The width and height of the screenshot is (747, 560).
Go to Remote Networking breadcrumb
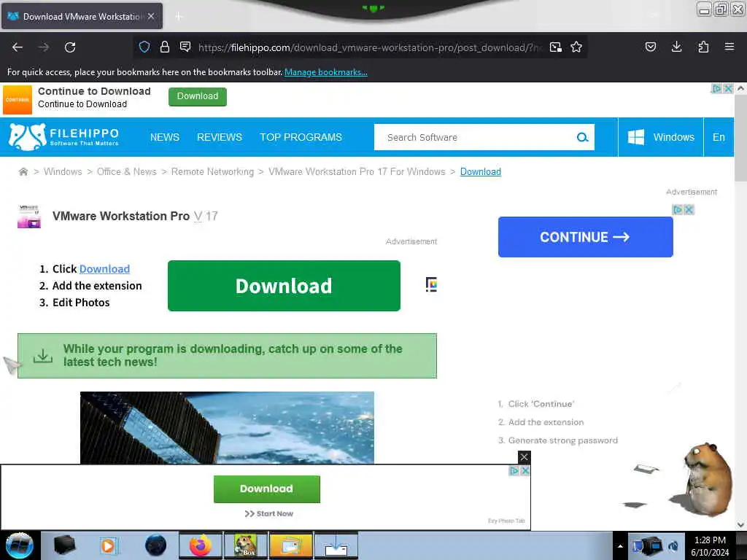point(212,171)
